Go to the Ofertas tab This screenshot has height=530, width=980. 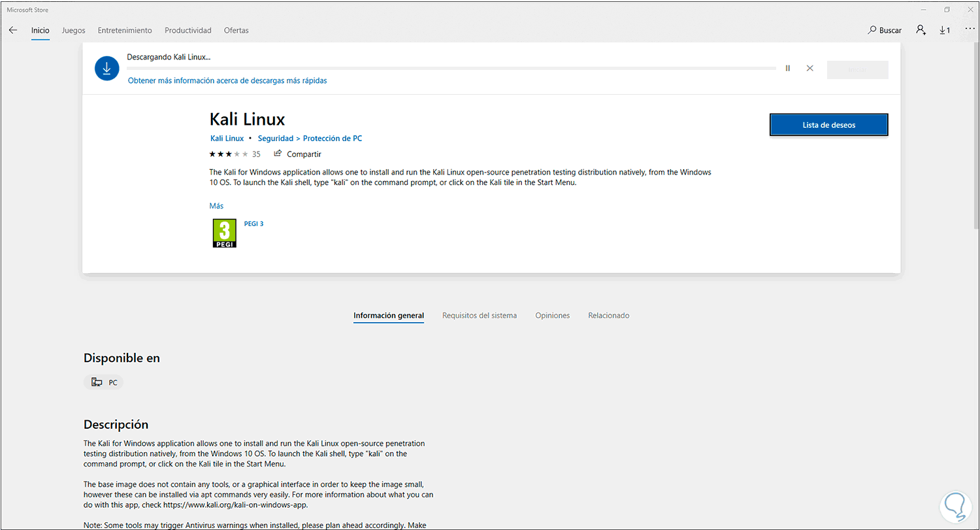point(236,30)
